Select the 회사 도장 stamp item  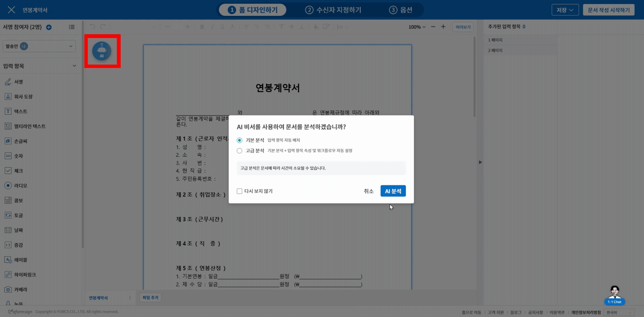(23, 97)
